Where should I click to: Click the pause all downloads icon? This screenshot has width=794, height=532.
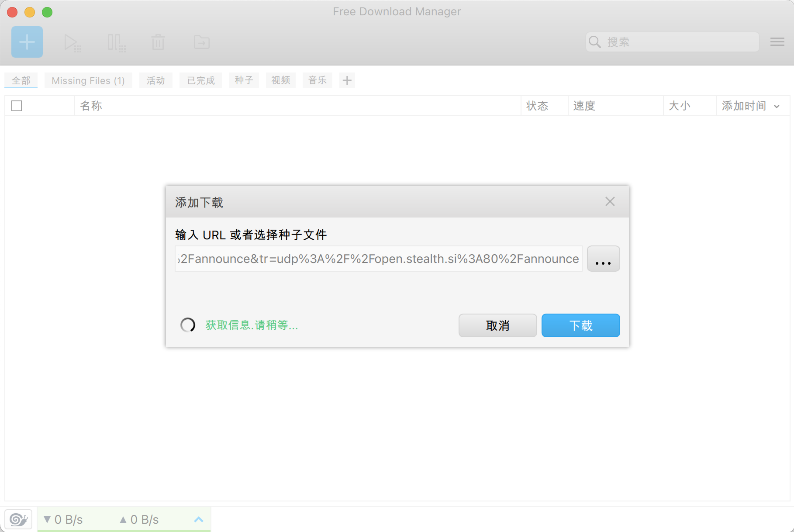click(116, 43)
